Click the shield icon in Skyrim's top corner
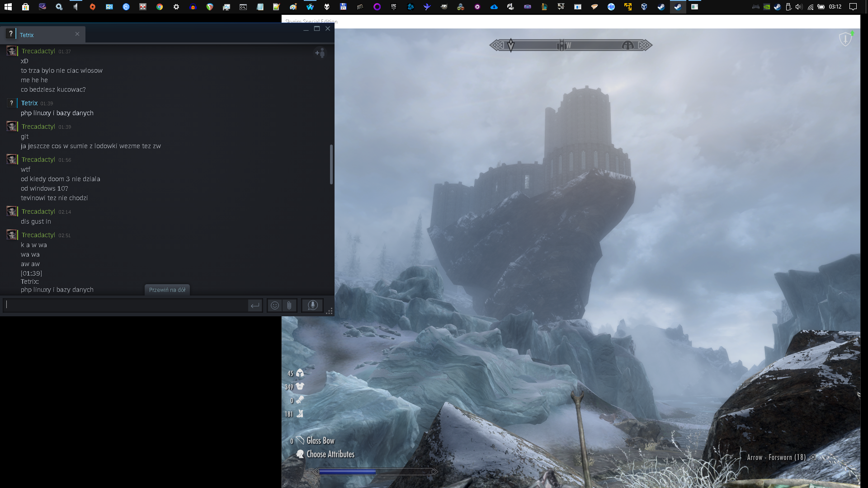The height and width of the screenshot is (488, 868). coord(845,39)
